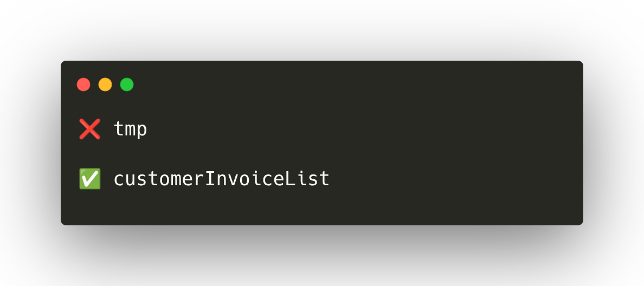Viewport: 644px width, 286px height.
Task: Click the word List in customerInvoiceList
Action: click(x=307, y=179)
